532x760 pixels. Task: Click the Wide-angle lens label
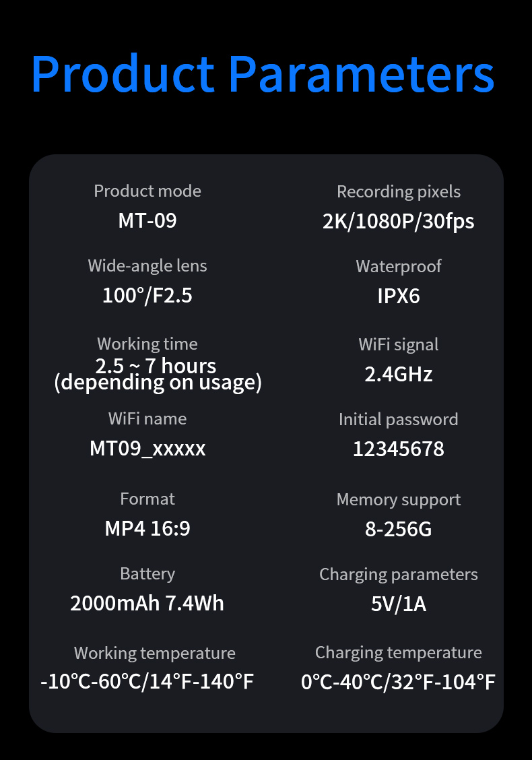[147, 266]
